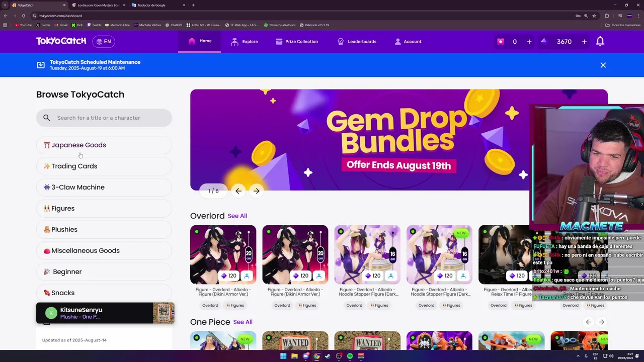Open the Prize Collection page
644x362 pixels.
296,42
